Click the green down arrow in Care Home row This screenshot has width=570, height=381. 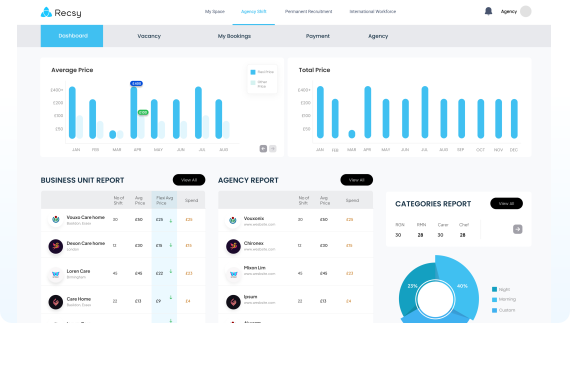(x=170, y=297)
